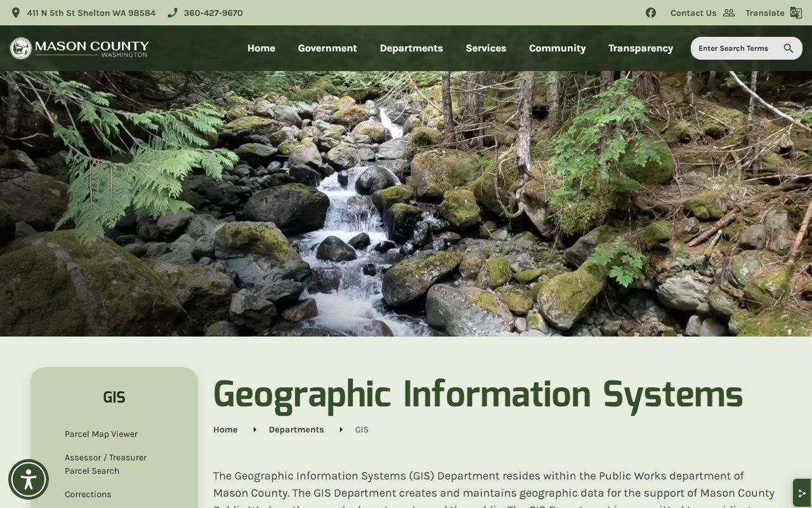The height and width of the screenshot is (508, 812).
Task: Open the Transparency menu
Action: tap(641, 48)
